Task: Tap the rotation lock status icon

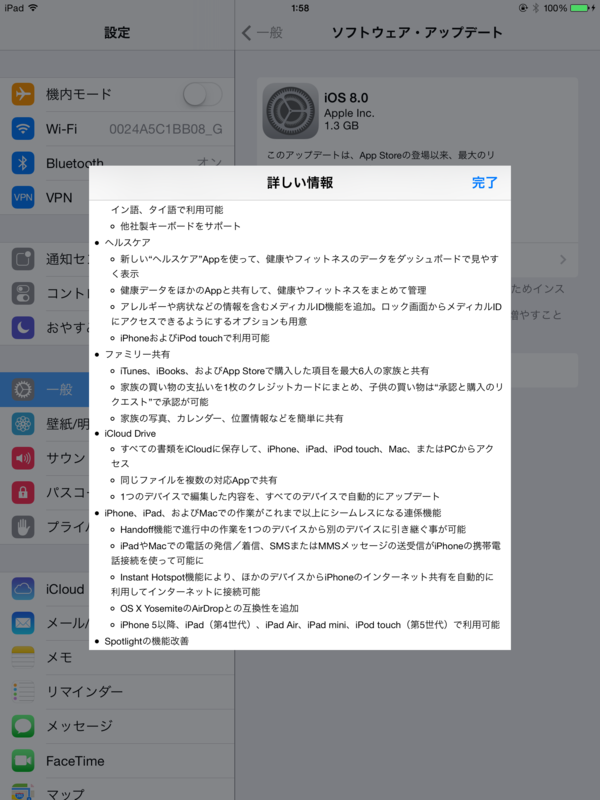Action: tap(523, 8)
